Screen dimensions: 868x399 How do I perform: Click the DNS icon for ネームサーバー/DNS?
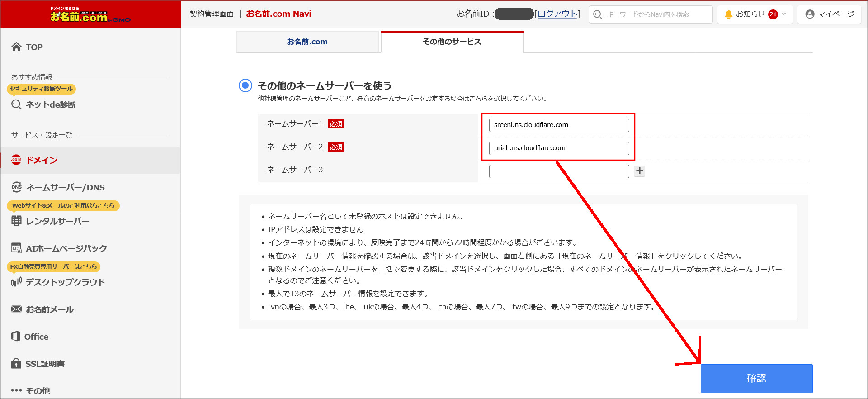click(16, 187)
